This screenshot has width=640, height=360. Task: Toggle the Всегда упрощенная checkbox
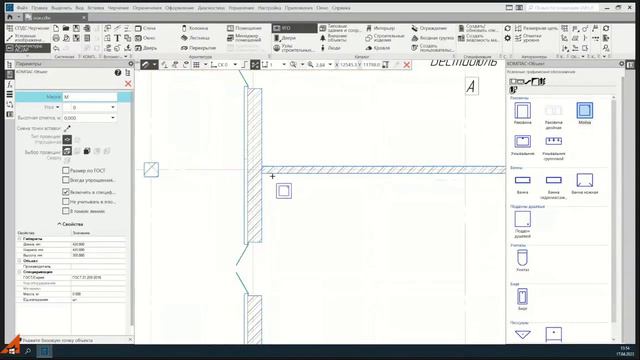pos(66,180)
